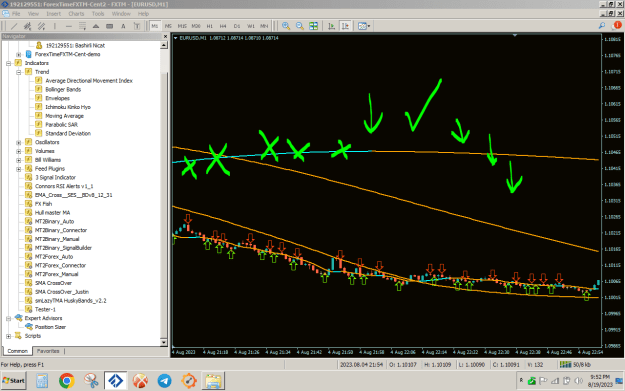Expand the Feed Plugins folder
This screenshot has width=625, height=391.
(x=18, y=169)
